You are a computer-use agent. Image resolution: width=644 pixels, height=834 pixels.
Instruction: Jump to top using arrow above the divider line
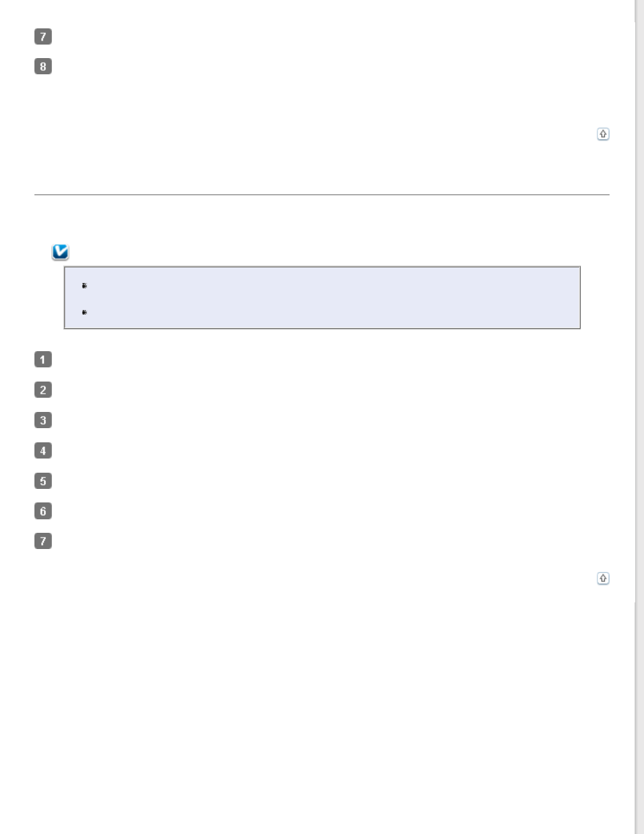point(603,134)
